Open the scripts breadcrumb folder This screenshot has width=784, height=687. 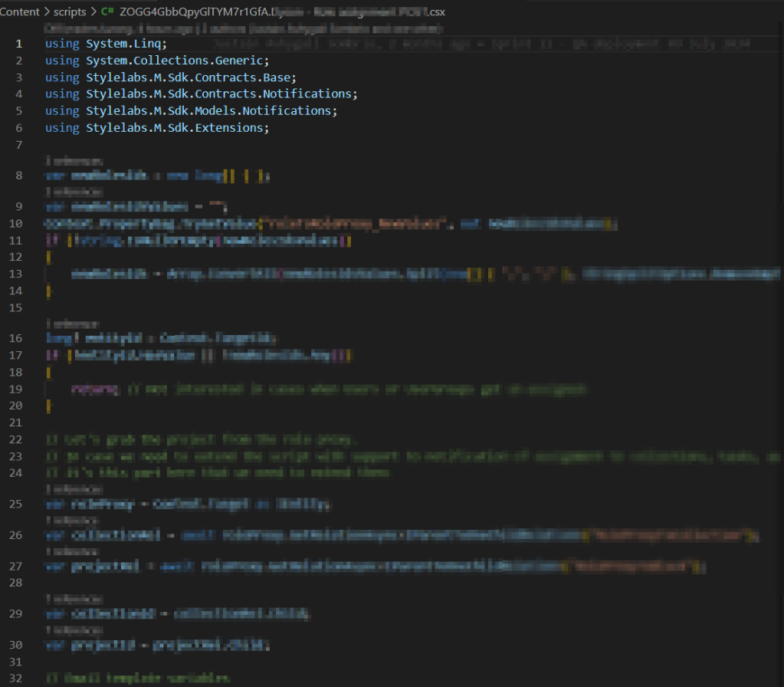[x=71, y=12]
